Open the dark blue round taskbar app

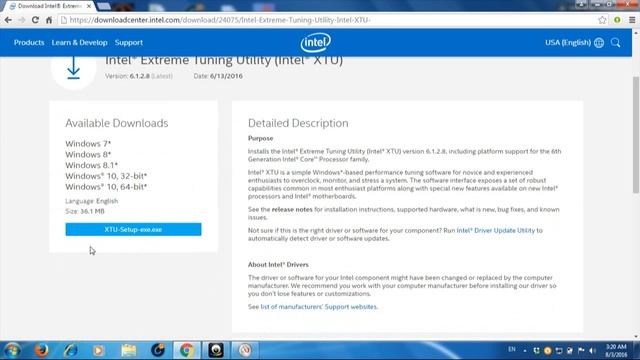(x=158, y=350)
